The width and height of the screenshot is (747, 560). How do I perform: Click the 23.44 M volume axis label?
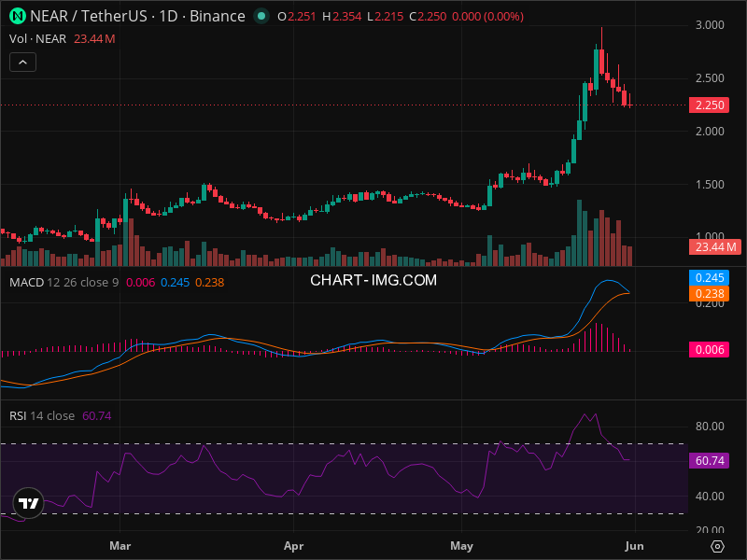(715, 246)
